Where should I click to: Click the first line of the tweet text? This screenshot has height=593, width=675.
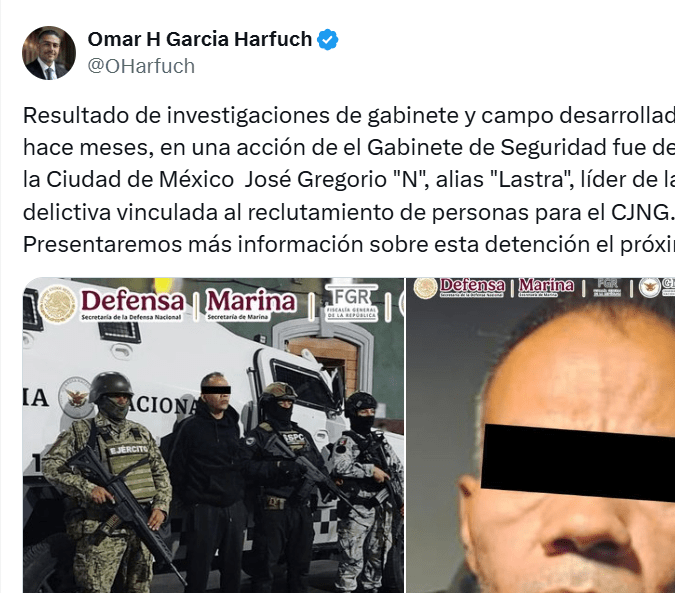click(x=349, y=115)
